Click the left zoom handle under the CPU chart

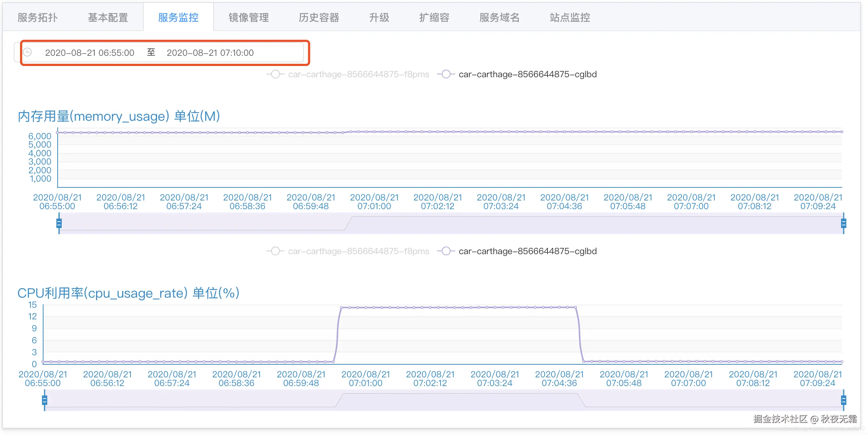coord(44,400)
